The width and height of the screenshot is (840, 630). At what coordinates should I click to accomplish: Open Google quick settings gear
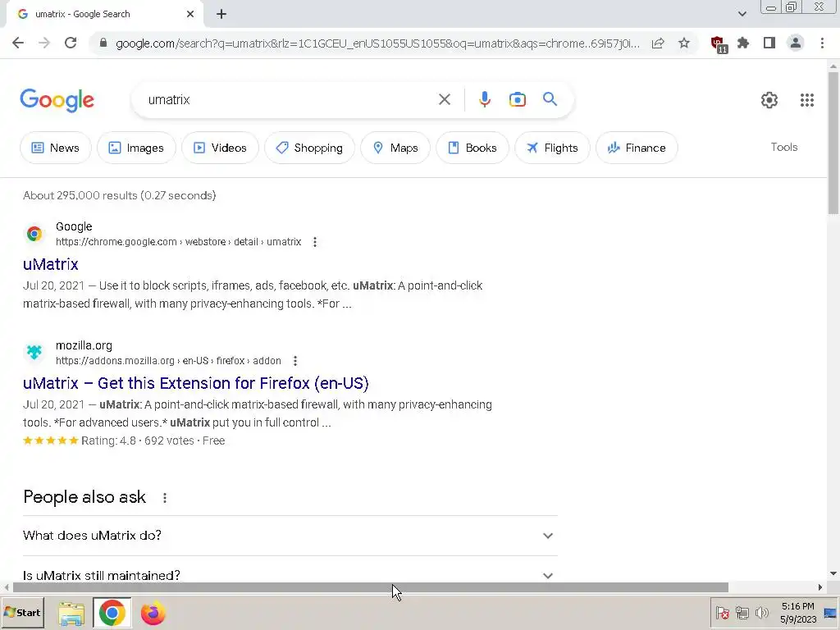coord(769,100)
